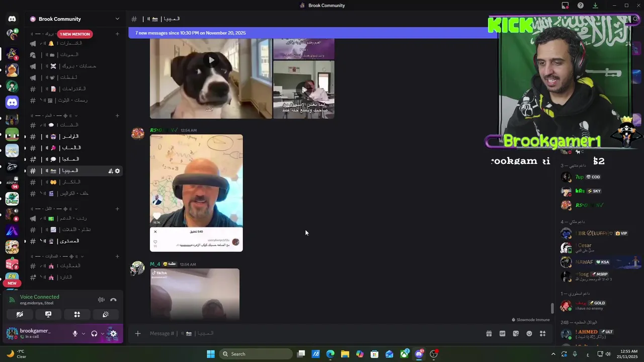Add channel to الفعاليات category

click(x=117, y=256)
